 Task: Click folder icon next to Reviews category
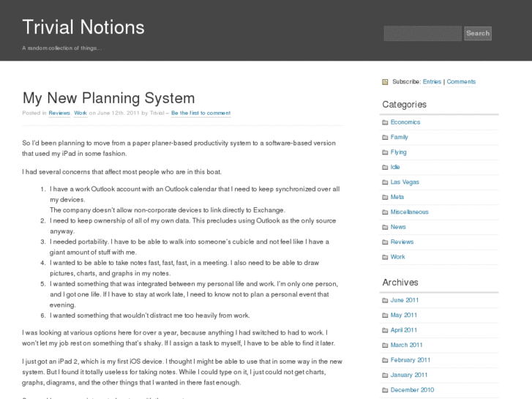385,242
